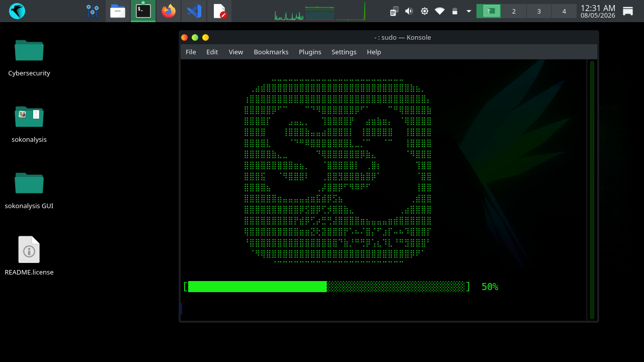Launch Firefox from the panel
Image resolution: width=644 pixels, height=362 pixels.
[x=169, y=11]
